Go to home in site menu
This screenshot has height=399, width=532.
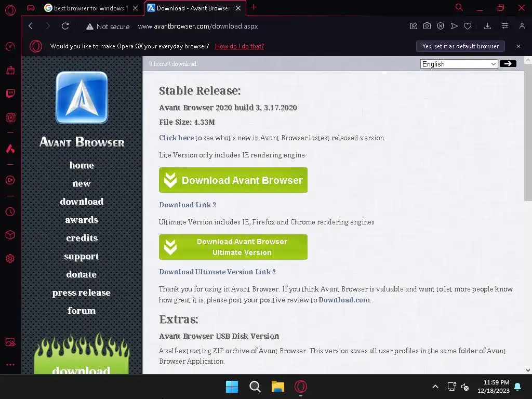tap(82, 165)
